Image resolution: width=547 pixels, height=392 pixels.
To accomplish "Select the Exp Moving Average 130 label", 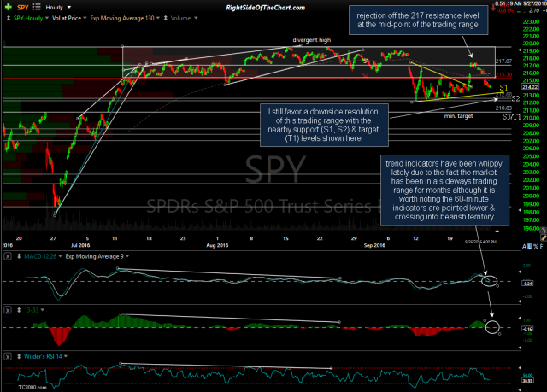I will pyautogui.click(x=122, y=18).
